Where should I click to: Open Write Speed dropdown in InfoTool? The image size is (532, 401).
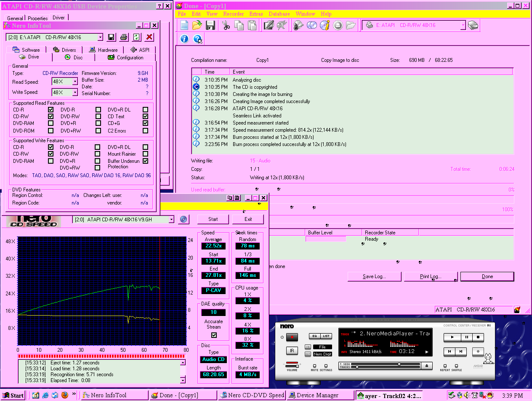click(75, 92)
